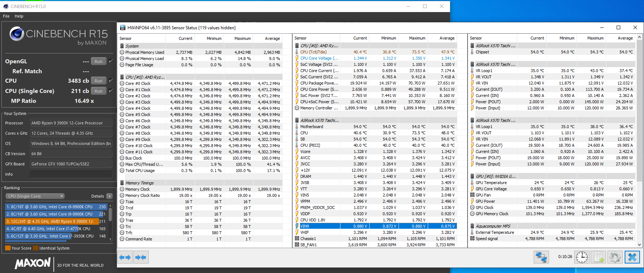
Task: Click the chip icon beside GPU [#0]: NVIDIA
Action: [472, 176]
